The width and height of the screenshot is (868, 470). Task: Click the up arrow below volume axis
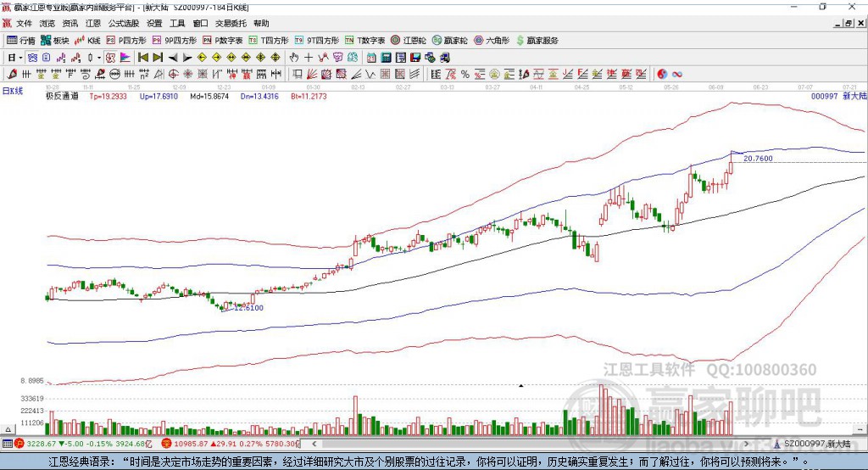[8, 429]
